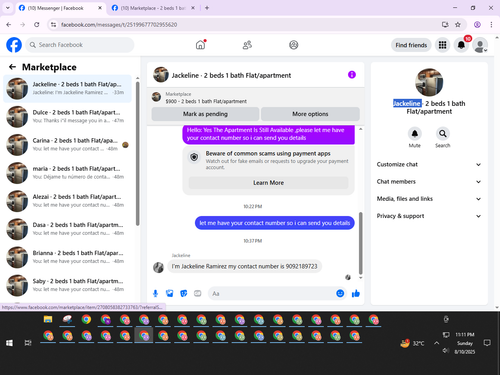This screenshot has height=375, width=500.
Task: Bookmark this page star icon
Action: tap(458, 24)
